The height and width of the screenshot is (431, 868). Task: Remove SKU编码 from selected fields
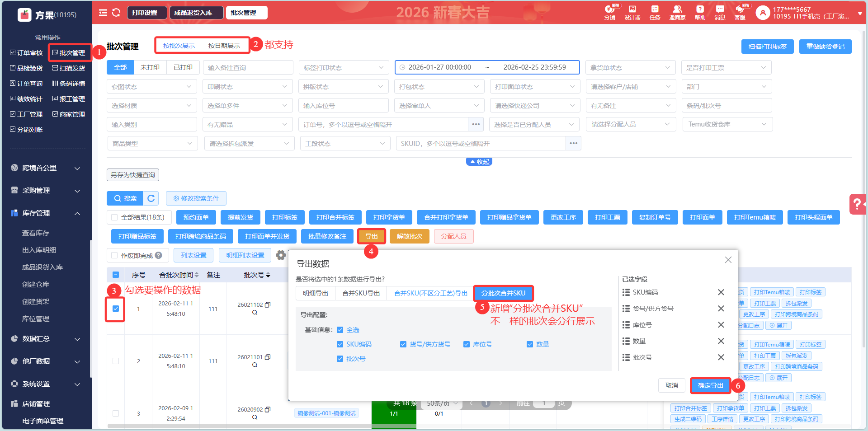point(721,292)
